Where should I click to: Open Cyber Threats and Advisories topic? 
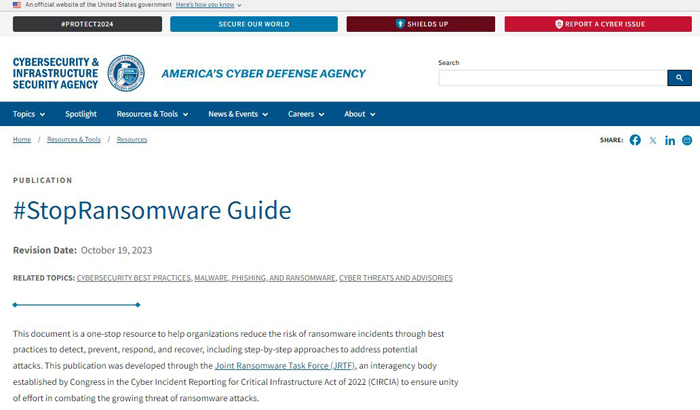tap(396, 278)
